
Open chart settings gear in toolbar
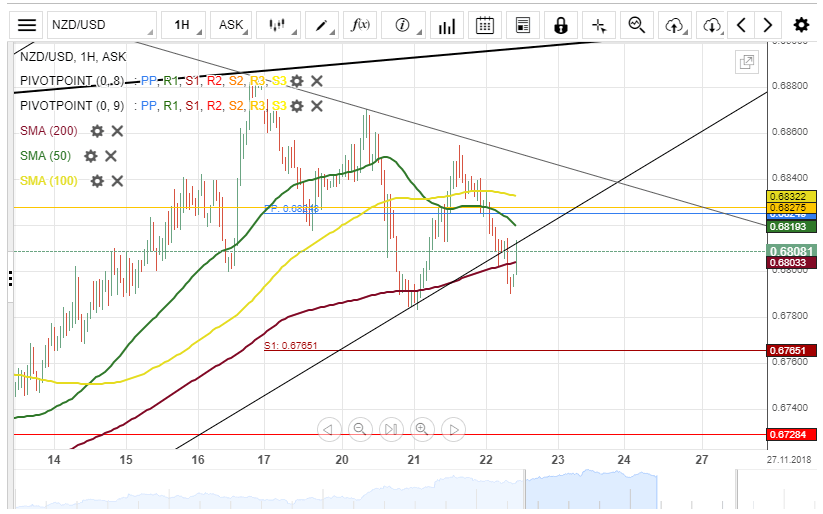tap(801, 25)
